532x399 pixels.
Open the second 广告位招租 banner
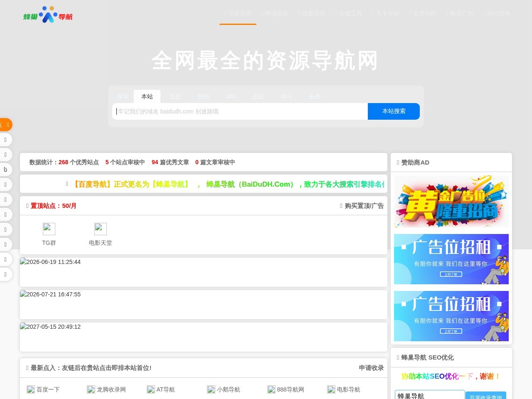pyautogui.click(x=451, y=316)
